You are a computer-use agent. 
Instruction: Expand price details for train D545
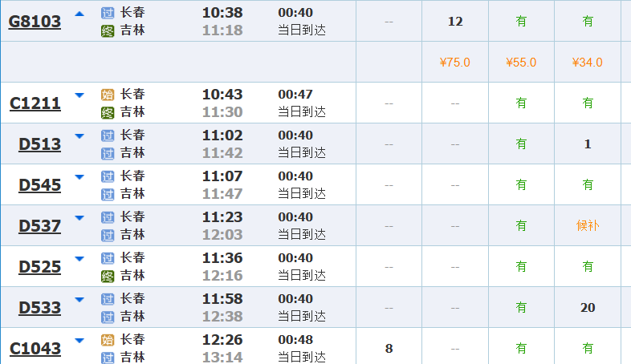(79, 176)
